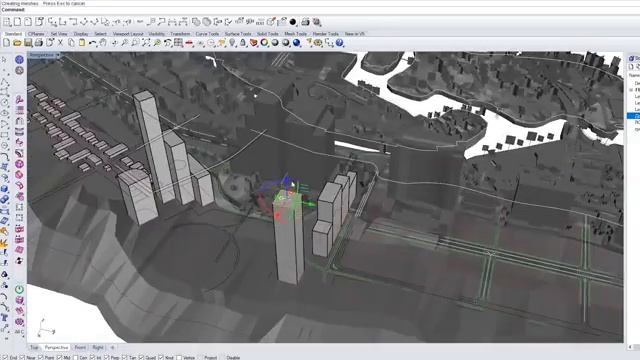Select the Circle tool in the left sidebar
The image size is (640, 360).
[x=4, y=102]
